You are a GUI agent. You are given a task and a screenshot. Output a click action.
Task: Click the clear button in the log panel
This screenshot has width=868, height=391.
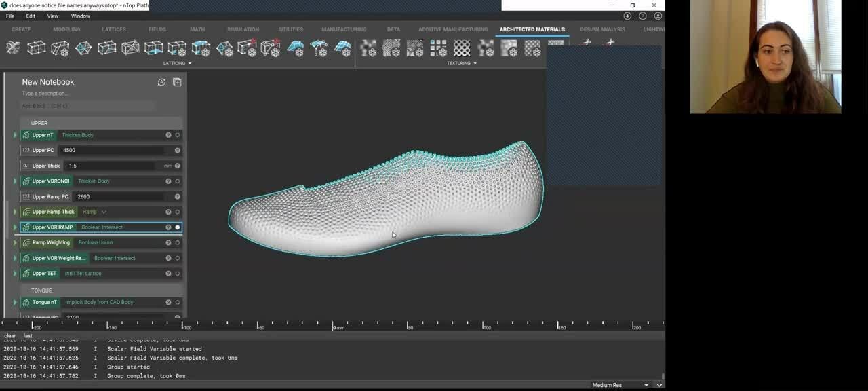click(x=9, y=335)
